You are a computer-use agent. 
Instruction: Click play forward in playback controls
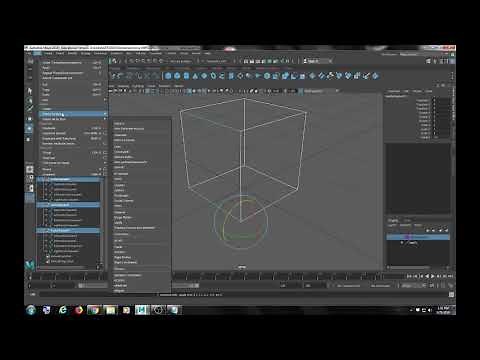click(433, 276)
